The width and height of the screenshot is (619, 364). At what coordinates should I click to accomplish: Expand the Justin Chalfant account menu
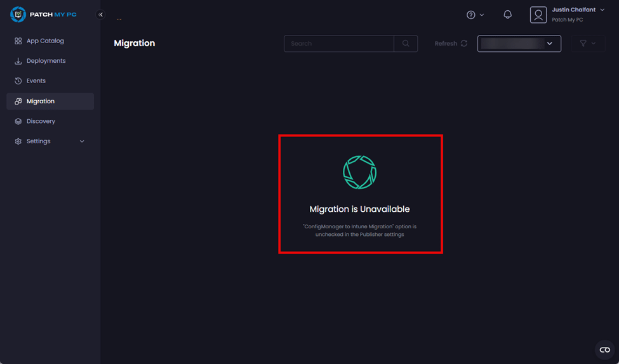(602, 10)
